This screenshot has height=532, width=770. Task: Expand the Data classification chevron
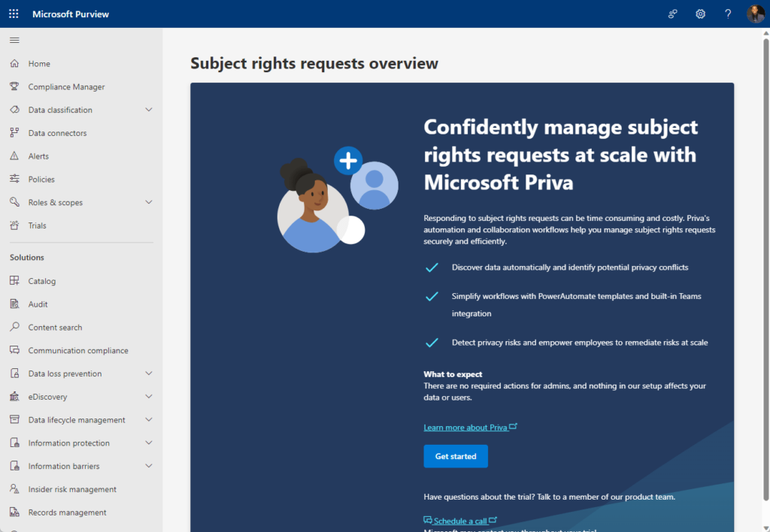149,110
